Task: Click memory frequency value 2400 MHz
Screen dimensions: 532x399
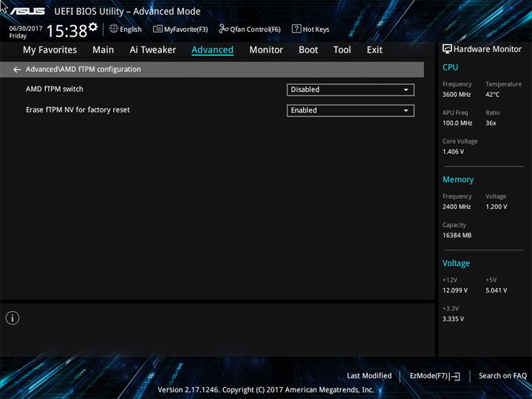Action: (x=457, y=207)
